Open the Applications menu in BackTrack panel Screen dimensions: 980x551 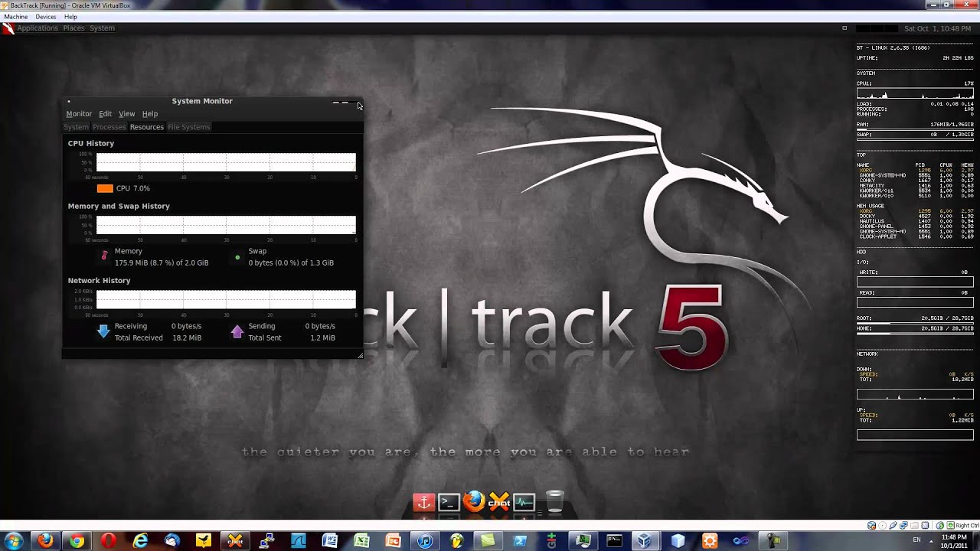(38, 28)
